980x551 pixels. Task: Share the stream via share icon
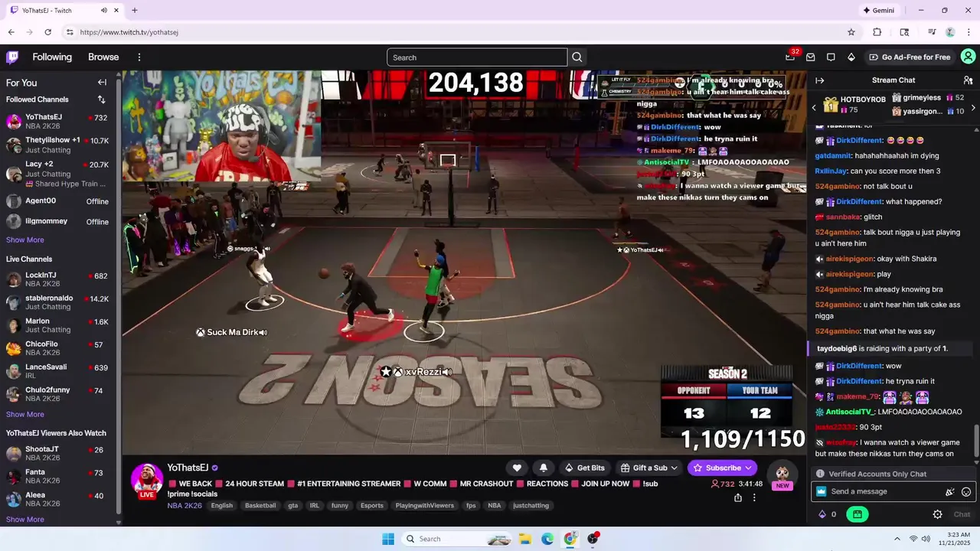click(x=738, y=497)
